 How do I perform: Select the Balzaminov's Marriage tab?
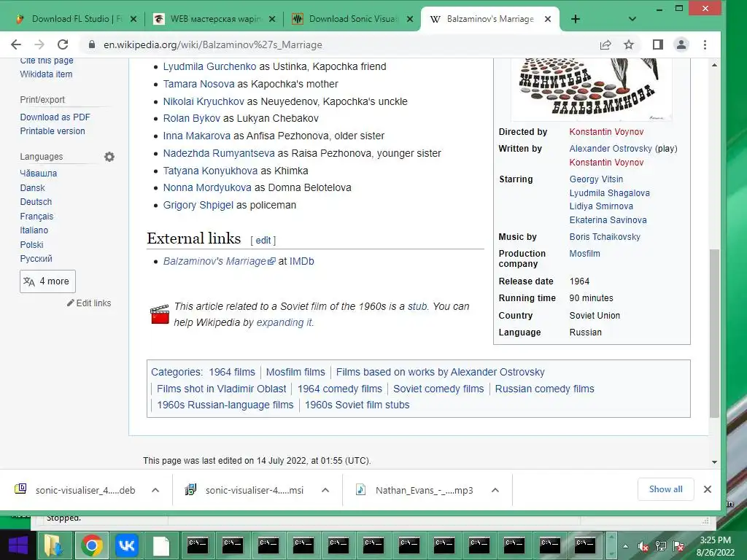[489, 19]
